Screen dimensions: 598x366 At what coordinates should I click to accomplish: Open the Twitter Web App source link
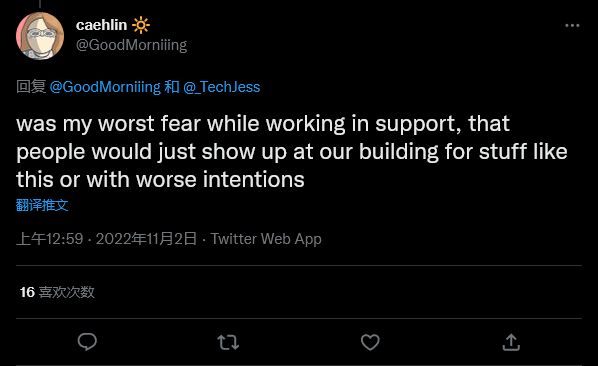tap(266, 239)
